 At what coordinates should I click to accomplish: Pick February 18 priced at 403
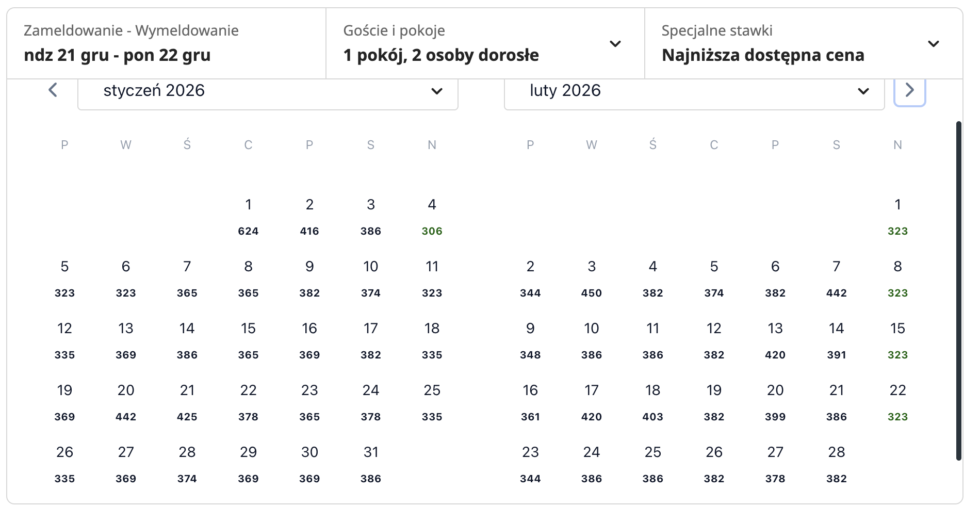coord(652,401)
